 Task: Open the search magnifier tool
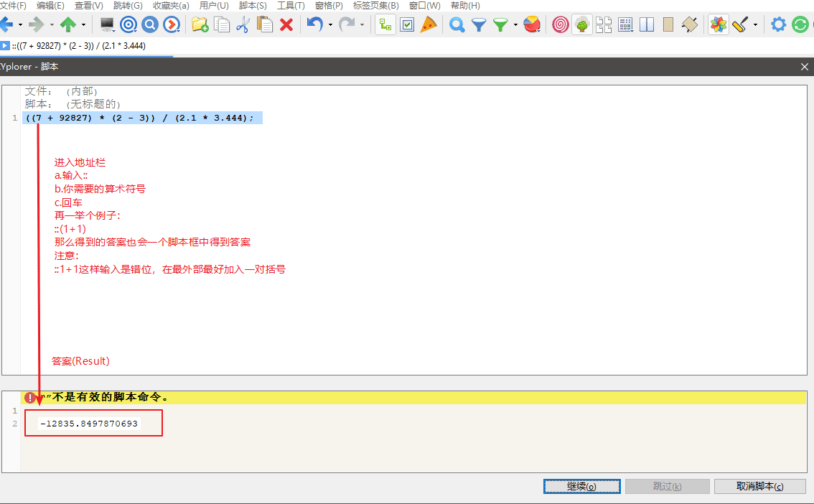[x=457, y=24]
